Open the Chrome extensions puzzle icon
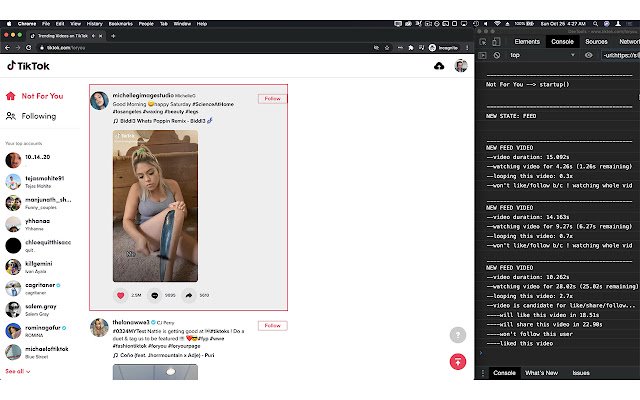This screenshot has height=400, width=640. pos(411,48)
